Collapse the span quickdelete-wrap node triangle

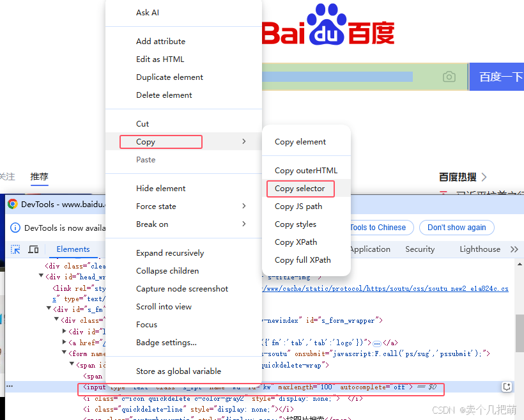point(72,364)
